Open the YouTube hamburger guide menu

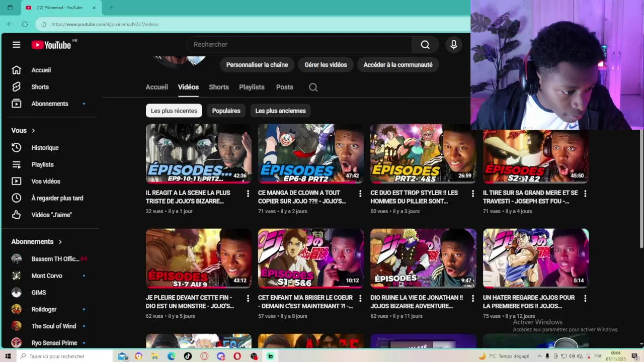tap(16, 45)
